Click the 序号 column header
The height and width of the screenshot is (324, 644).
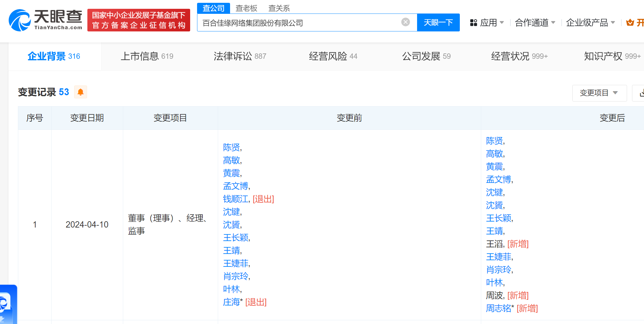coord(35,118)
